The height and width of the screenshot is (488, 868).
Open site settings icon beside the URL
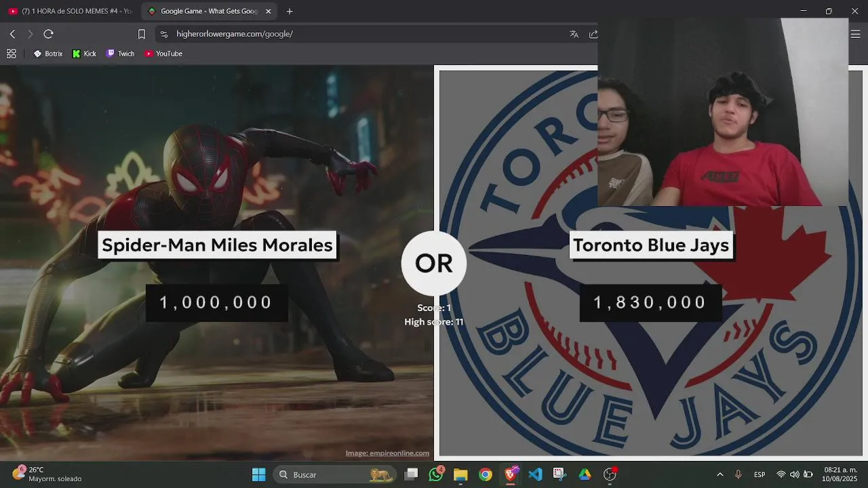pyautogui.click(x=163, y=34)
